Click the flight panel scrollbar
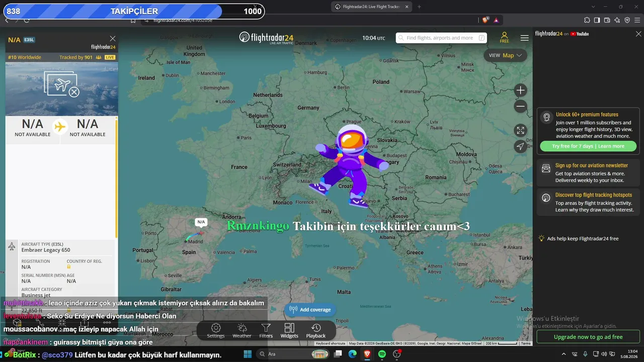 pyautogui.click(x=116, y=177)
